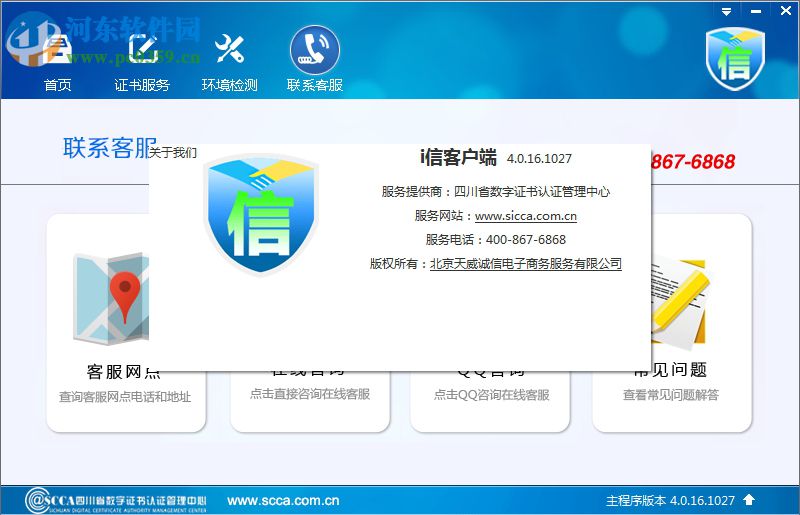Minimize the i信 client window
Viewport: 800px width, 515px height.
coord(756,11)
